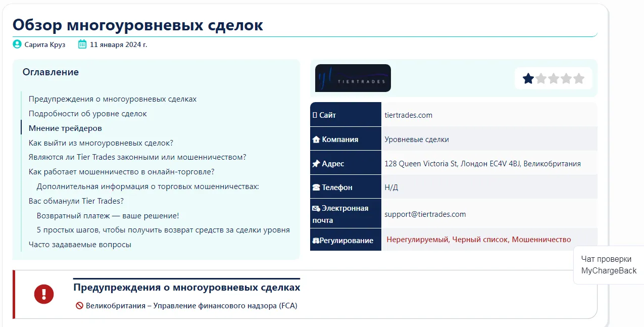Click the Компания table label
Viewport: 644px width, 327px height.
click(340, 139)
